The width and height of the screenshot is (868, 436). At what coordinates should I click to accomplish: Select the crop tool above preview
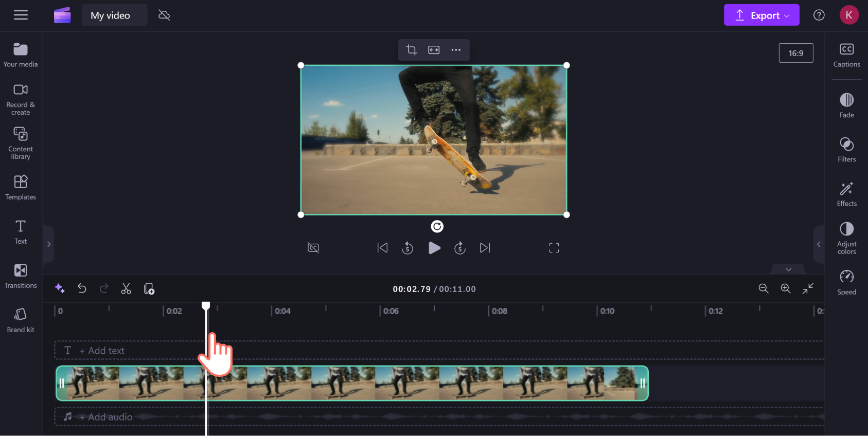pyautogui.click(x=412, y=50)
